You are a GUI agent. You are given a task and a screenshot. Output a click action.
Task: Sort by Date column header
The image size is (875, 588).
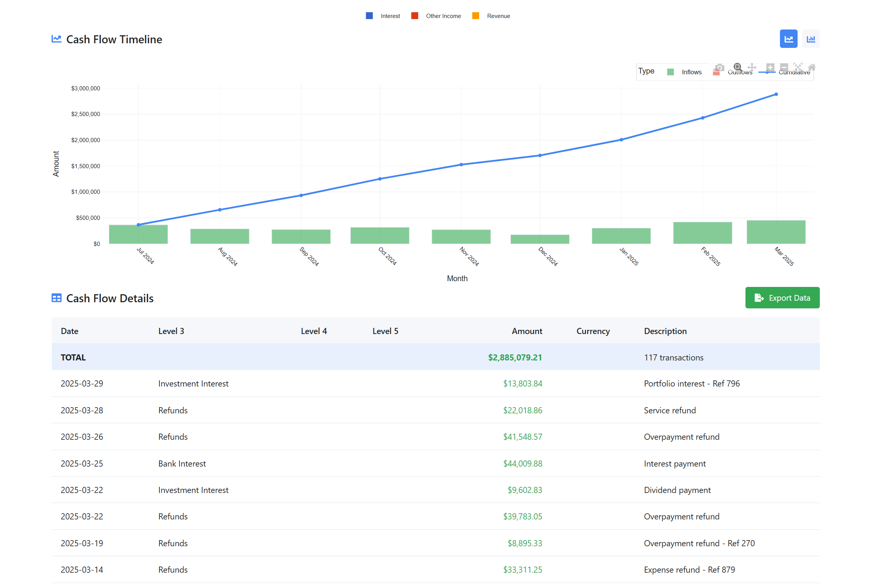[69, 331]
